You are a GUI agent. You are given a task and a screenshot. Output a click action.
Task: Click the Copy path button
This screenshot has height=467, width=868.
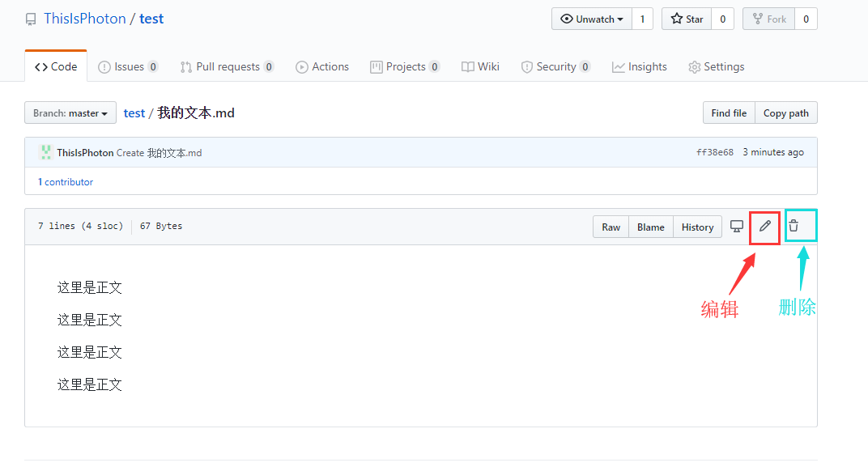tap(786, 113)
